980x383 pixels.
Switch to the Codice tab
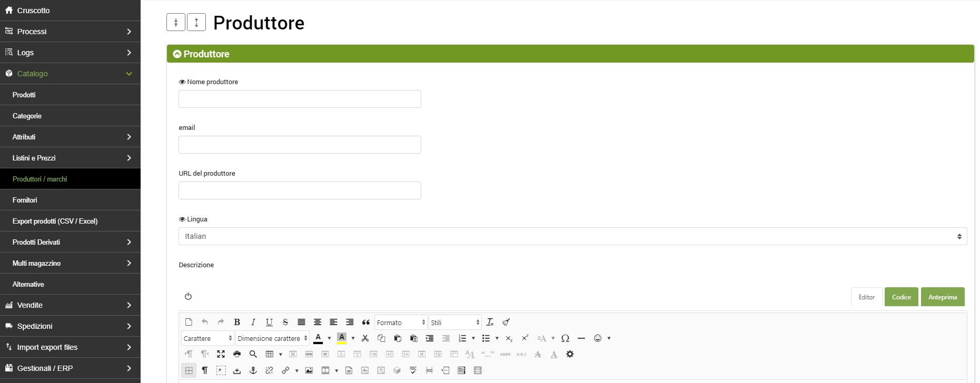click(901, 297)
